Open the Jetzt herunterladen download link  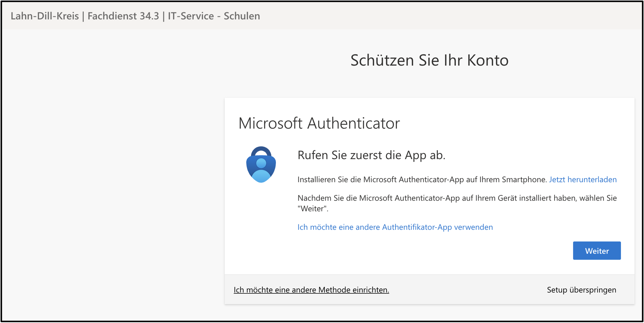[583, 180]
